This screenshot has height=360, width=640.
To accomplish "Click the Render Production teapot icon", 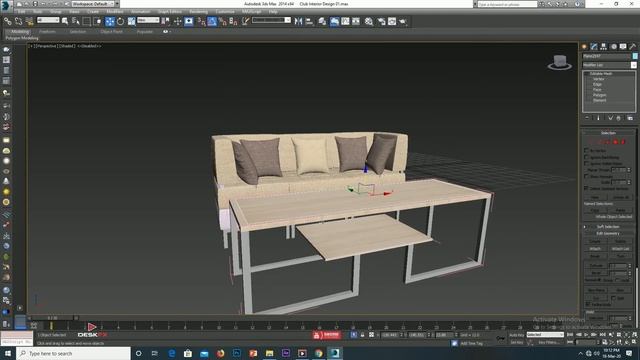I will pyautogui.click(x=403, y=21).
